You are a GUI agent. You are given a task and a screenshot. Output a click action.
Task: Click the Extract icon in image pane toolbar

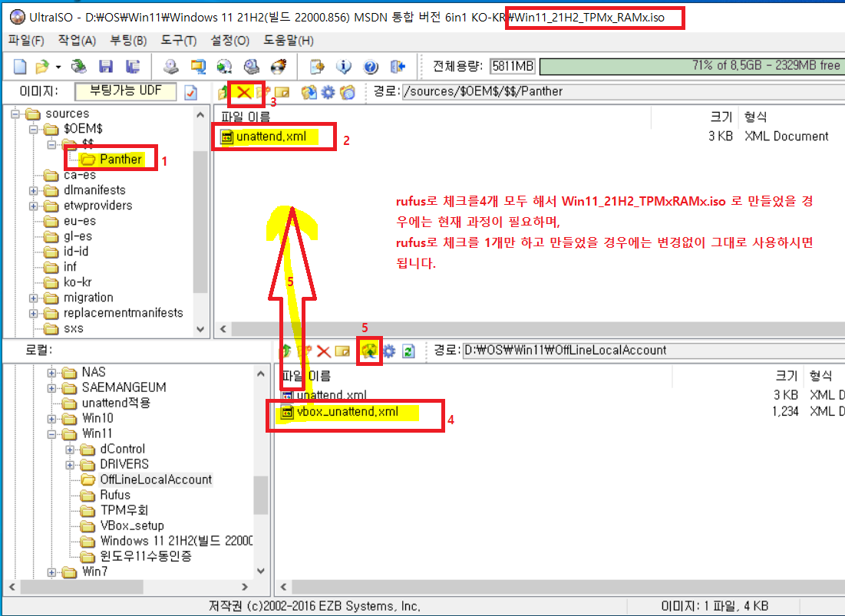pos(309,93)
